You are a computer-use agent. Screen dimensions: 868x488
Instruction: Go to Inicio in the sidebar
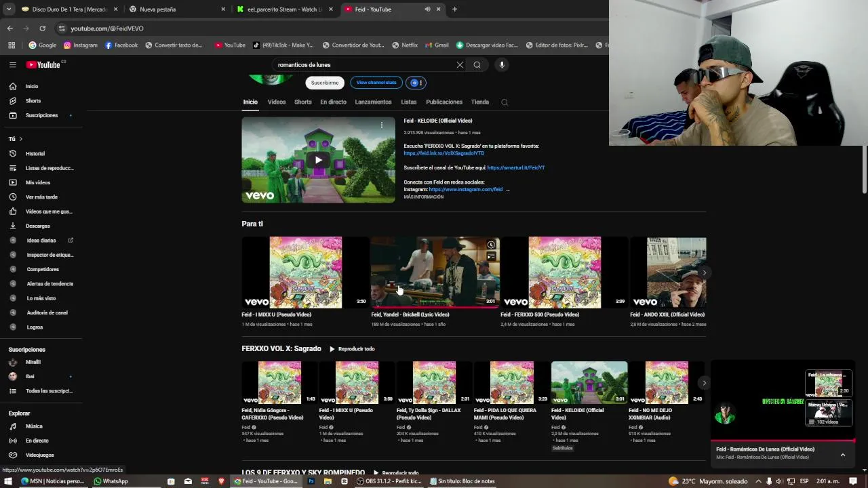32,86
